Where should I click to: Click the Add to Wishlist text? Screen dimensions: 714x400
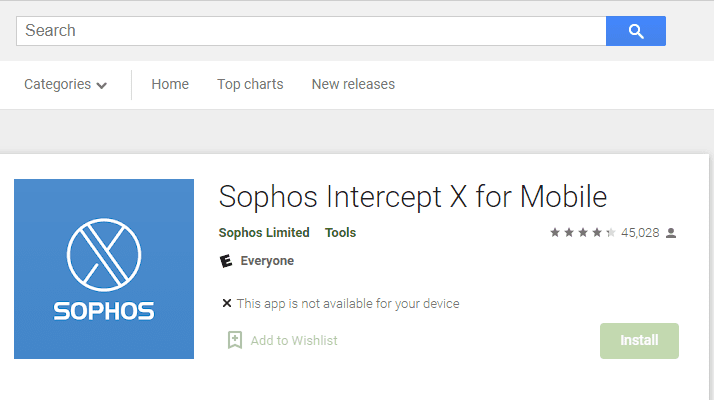click(x=294, y=341)
